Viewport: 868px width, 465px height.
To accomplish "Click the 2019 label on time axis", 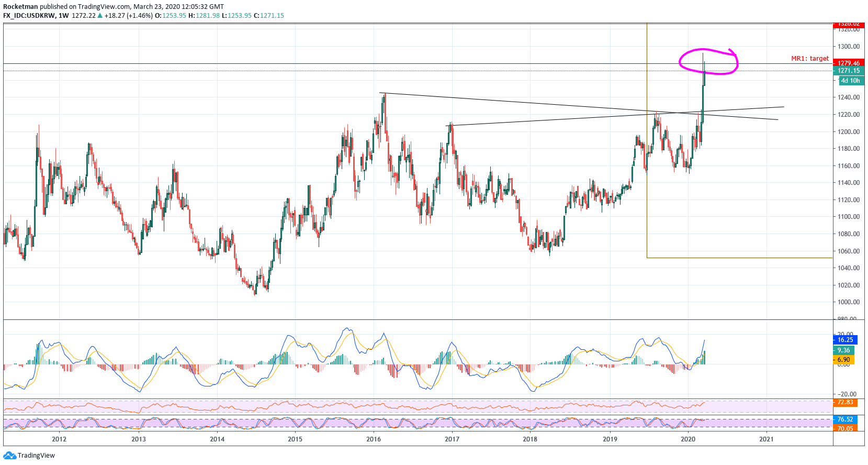I will tap(610, 439).
